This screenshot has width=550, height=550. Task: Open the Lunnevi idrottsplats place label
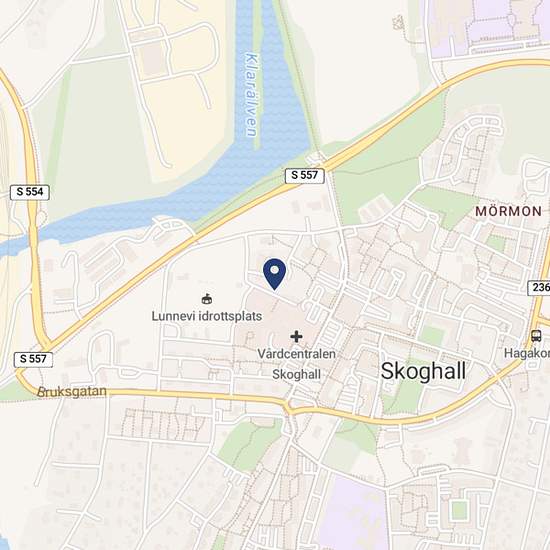point(207,316)
